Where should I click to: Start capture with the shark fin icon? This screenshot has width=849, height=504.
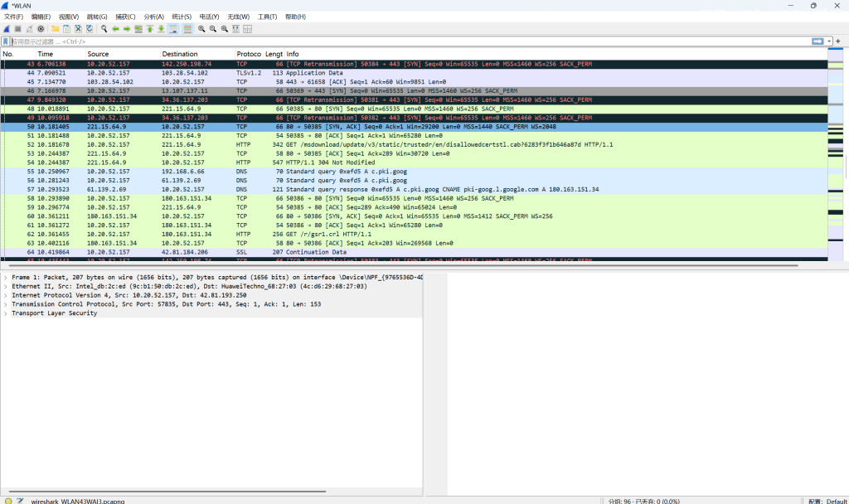pyautogui.click(x=7, y=29)
